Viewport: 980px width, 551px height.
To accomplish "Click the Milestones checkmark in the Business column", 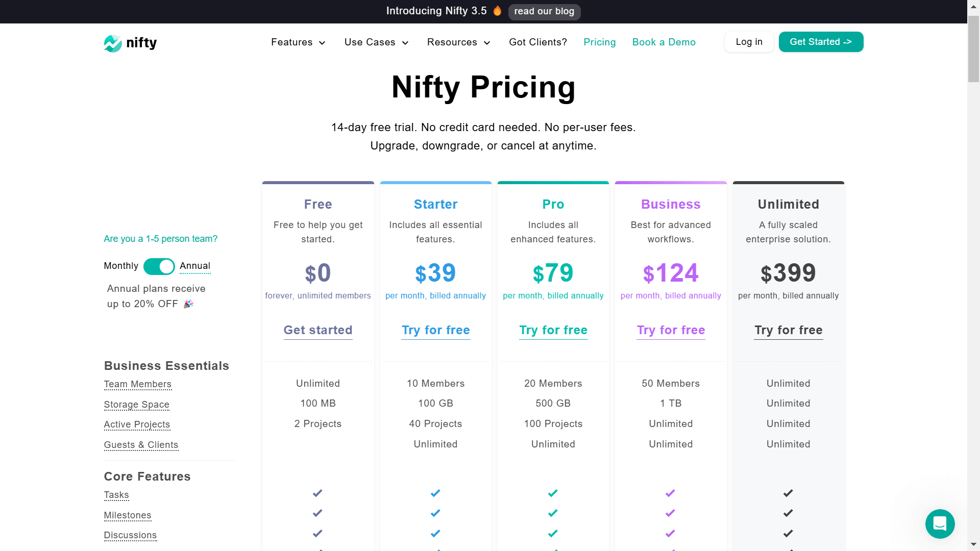I will [670, 513].
